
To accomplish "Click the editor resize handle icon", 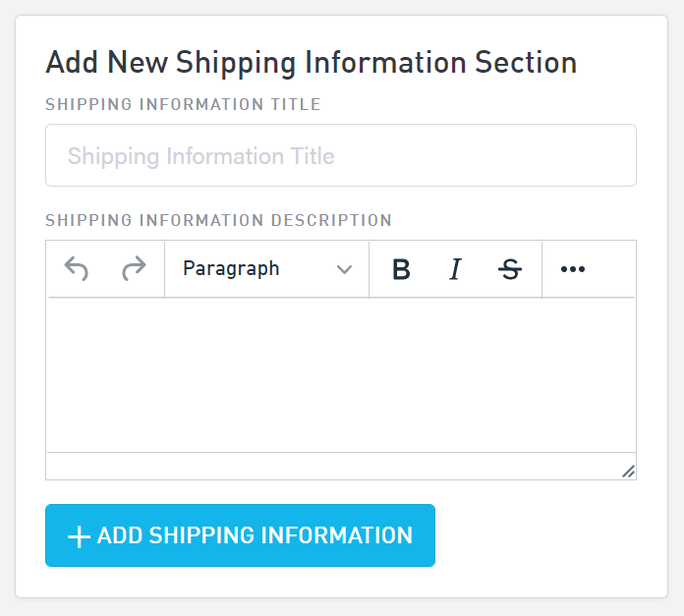I will coord(628,472).
